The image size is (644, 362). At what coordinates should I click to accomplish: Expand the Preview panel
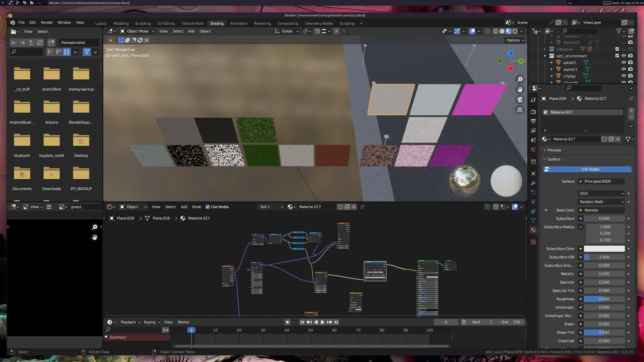tap(554, 150)
